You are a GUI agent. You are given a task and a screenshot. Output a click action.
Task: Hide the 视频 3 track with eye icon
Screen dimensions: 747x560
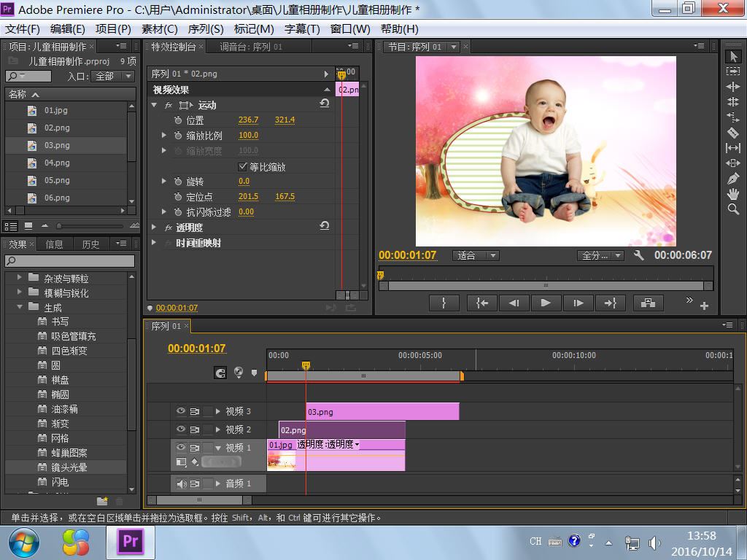click(x=181, y=411)
